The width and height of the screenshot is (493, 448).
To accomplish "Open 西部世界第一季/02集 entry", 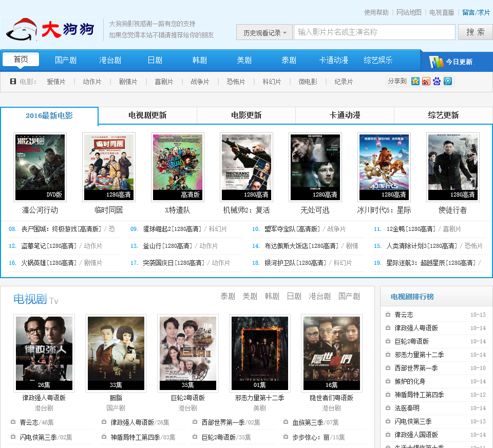I will (231, 422).
